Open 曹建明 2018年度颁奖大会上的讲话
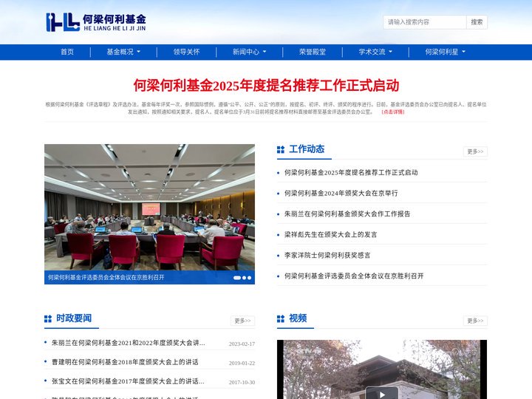This screenshot has width=532, height=399. [x=125, y=362]
